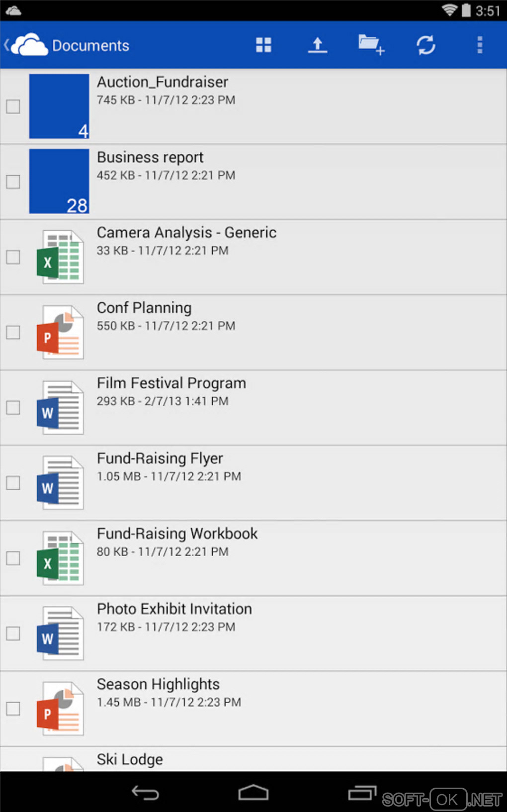Open Conf Planning PowerPoint icon
This screenshot has width=507, height=812.
click(x=60, y=332)
